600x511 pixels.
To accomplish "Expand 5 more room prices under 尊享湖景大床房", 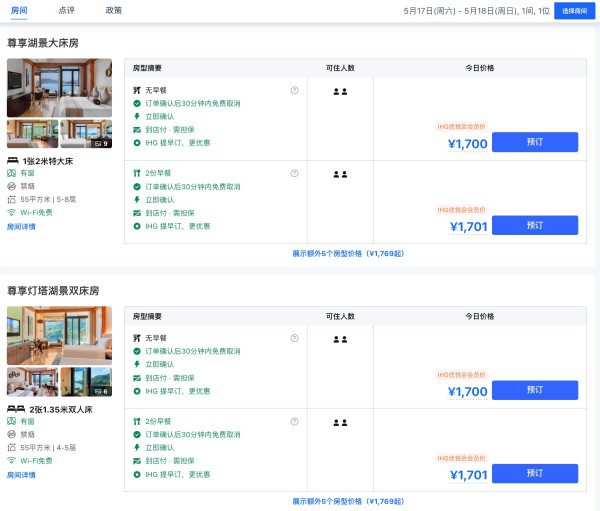I will [x=348, y=253].
